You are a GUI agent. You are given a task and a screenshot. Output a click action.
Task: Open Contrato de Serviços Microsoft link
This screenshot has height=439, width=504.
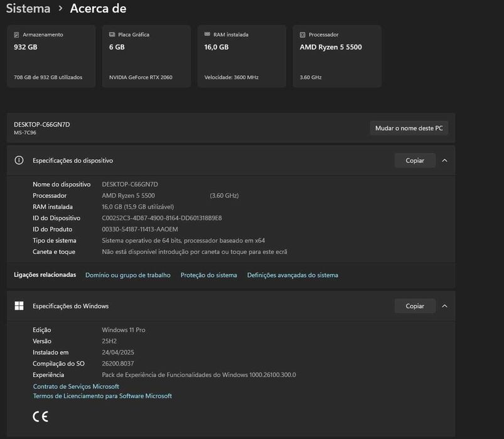click(x=76, y=386)
